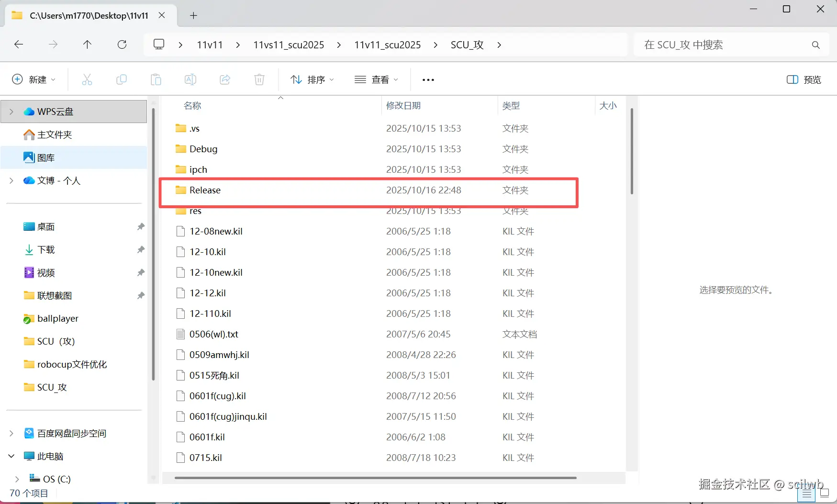Click the Cut scissors icon
Screen dimensions: 837x504
click(87, 79)
